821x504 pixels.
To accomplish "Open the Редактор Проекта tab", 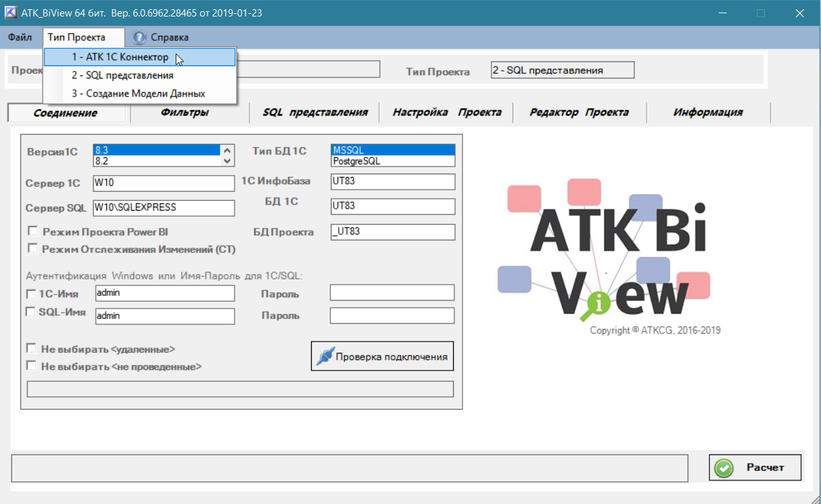I will (579, 113).
